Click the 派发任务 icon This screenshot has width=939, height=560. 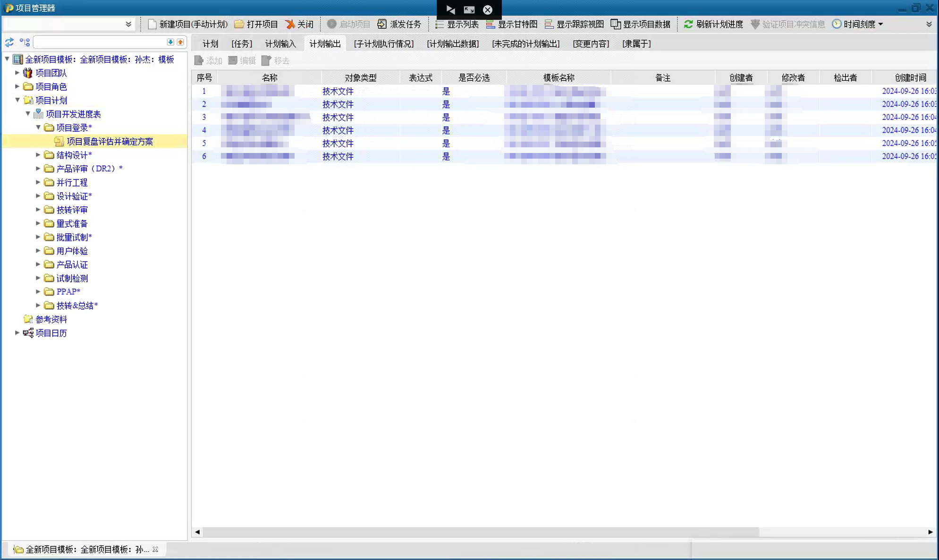[x=382, y=24]
